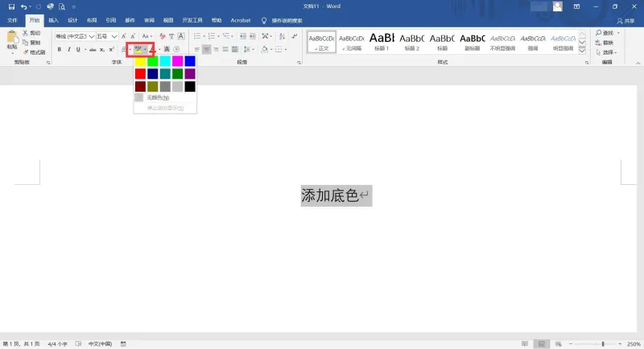Pick the yellow highlight color swatch

[x=140, y=61]
